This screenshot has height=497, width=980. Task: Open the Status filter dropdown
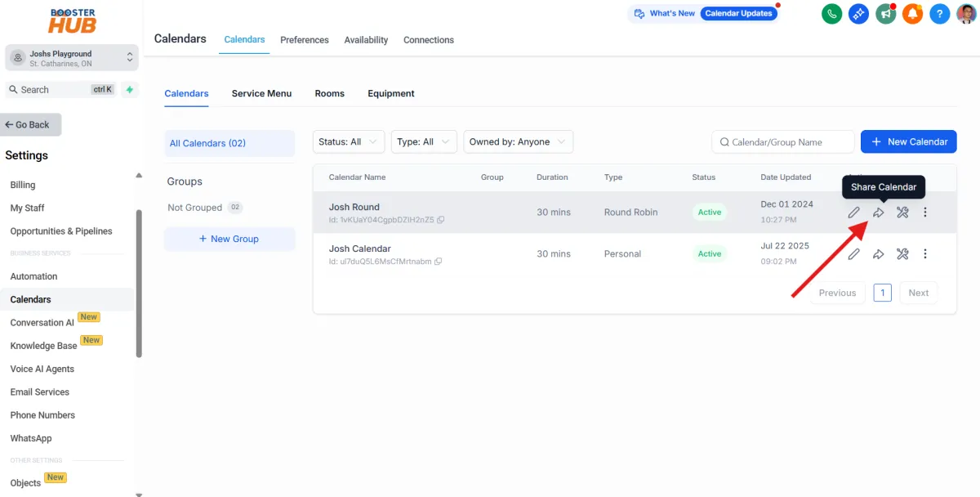[x=348, y=141]
